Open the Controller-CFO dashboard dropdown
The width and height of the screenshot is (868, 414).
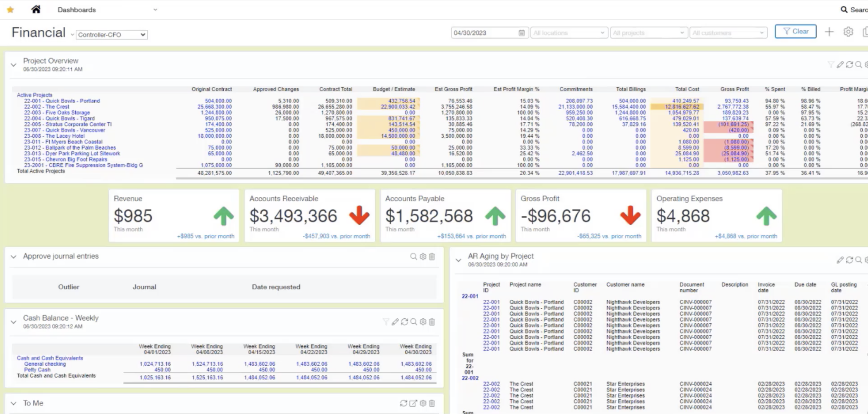tap(112, 35)
